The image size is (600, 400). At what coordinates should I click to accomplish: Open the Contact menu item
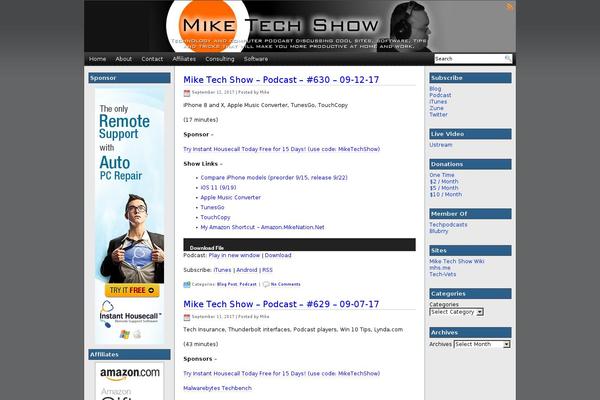152,59
